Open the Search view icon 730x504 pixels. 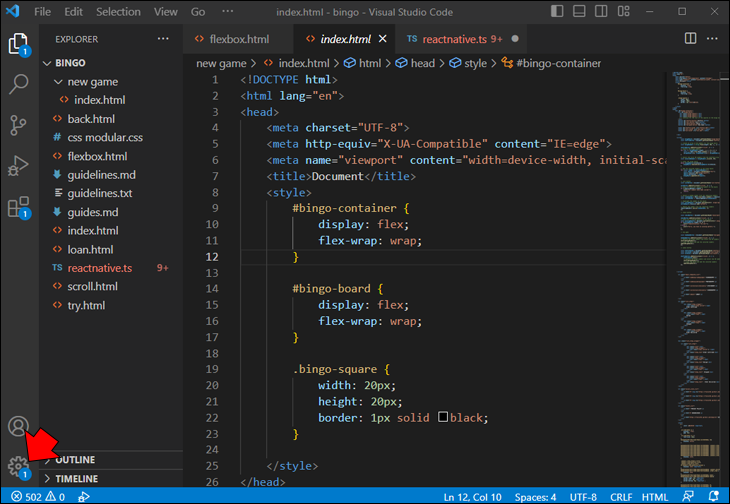pyautogui.click(x=19, y=84)
